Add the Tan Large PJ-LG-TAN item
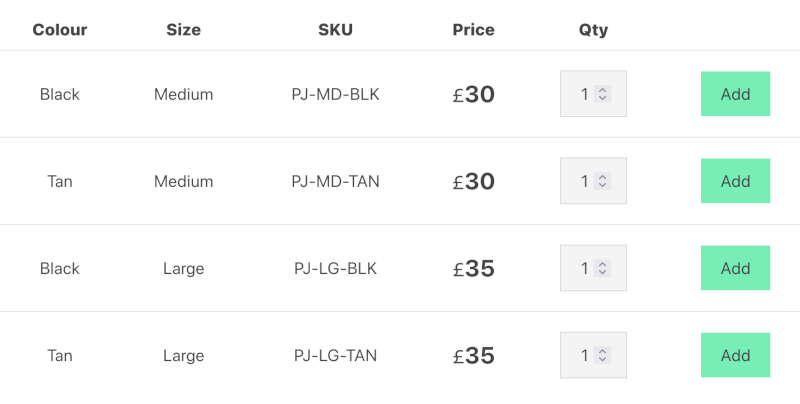The height and width of the screenshot is (404, 800). pyautogui.click(x=735, y=356)
